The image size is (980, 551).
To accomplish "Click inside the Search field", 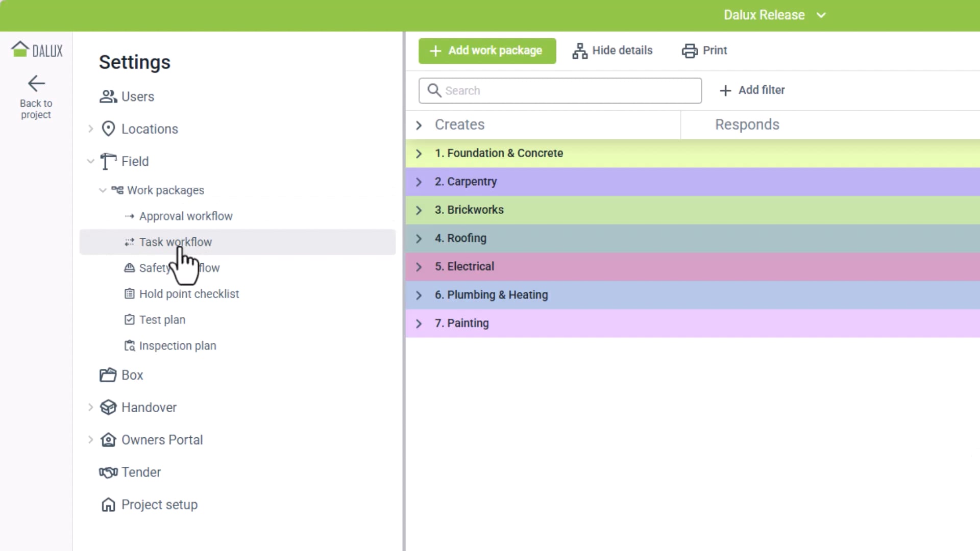I will pos(560,90).
